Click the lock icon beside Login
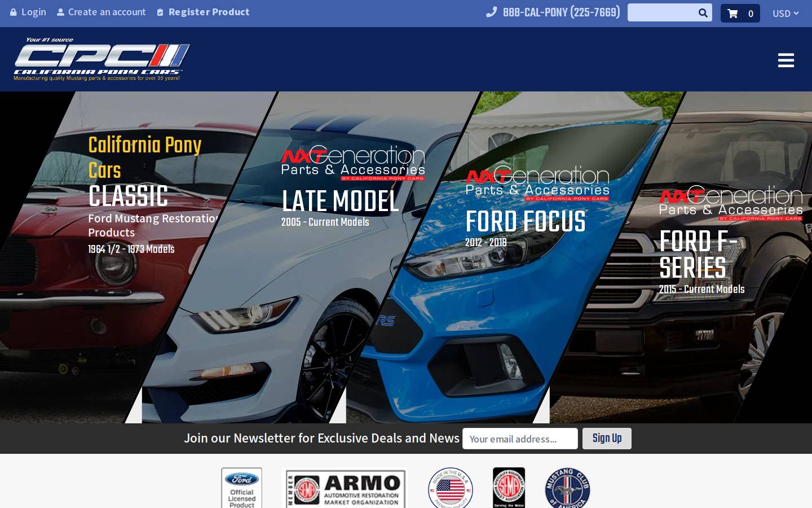This screenshot has height=508, width=812. coord(14,12)
